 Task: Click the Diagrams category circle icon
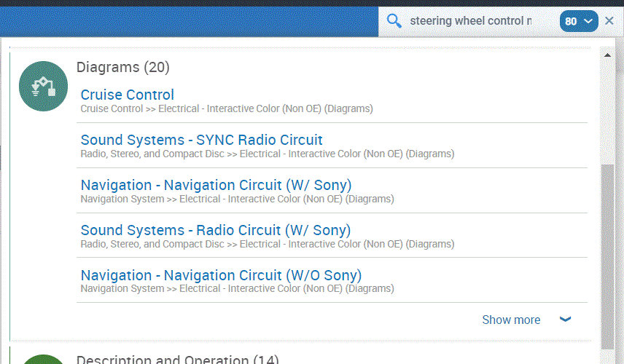pyautogui.click(x=43, y=86)
